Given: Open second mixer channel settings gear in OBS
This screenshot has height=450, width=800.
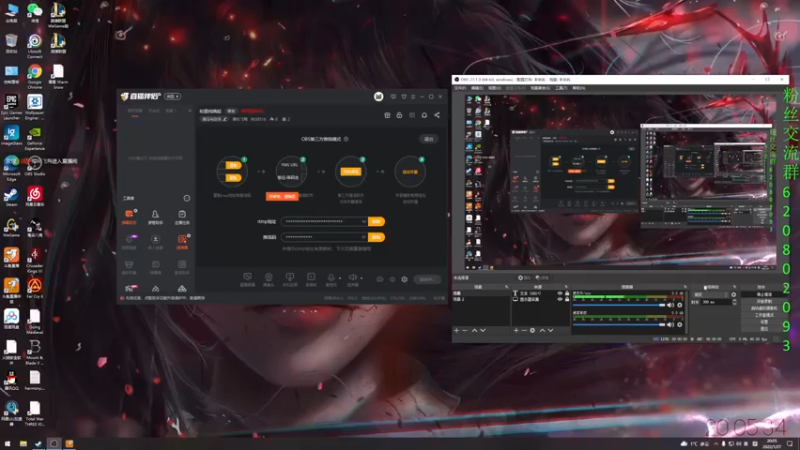Looking at the screenshot, I should (680, 324).
